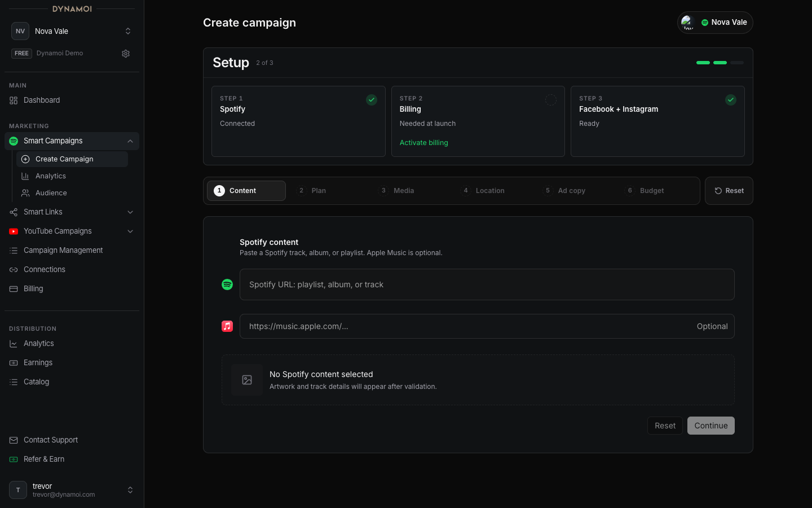The height and width of the screenshot is (508, 812).
Task: Click the people icon beside Audience
Action: coord(25,193)
